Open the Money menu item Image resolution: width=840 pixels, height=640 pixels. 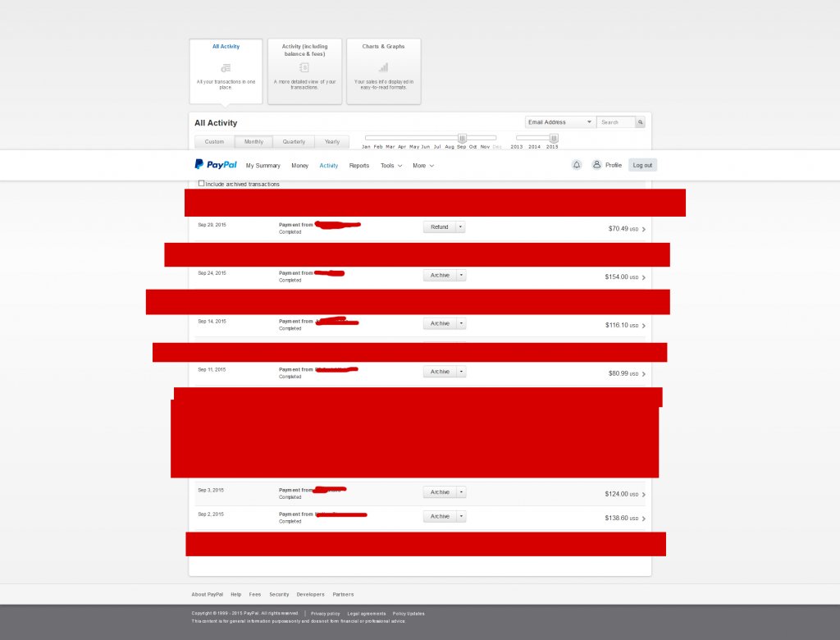coord(300,166)
